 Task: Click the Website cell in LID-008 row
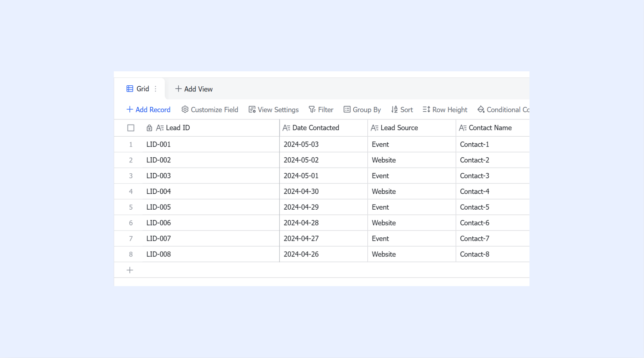[x=412, y=254]
